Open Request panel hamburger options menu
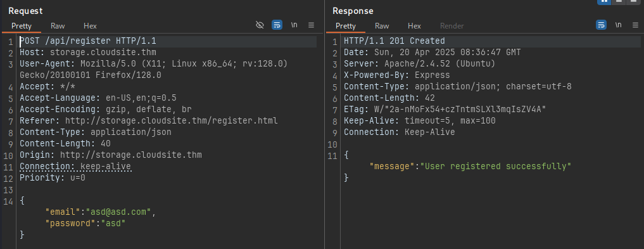Viewport: 644px width, 249px height. [x=312, y=25]
